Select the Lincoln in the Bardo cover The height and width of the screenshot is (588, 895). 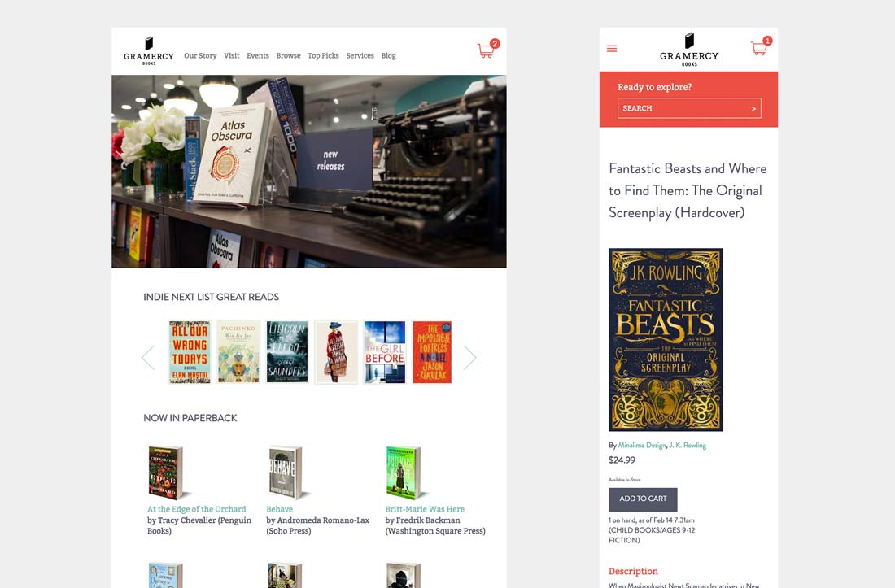[x=287, y=352]
